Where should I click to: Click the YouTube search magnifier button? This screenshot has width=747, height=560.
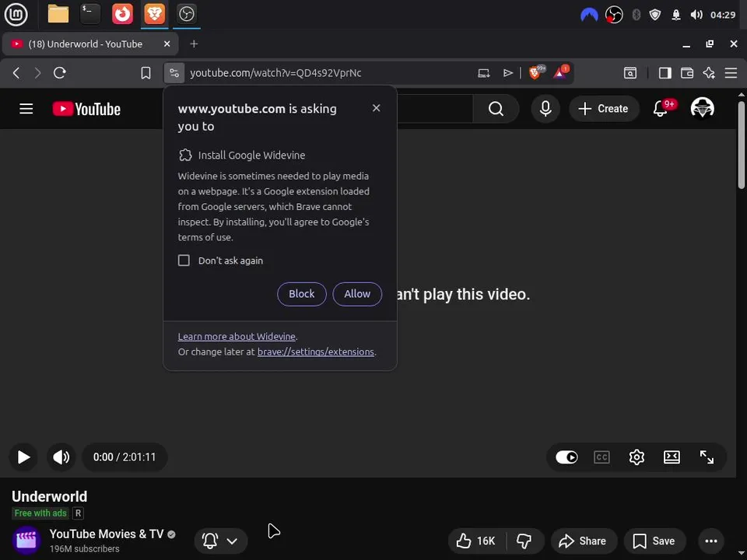496,109
